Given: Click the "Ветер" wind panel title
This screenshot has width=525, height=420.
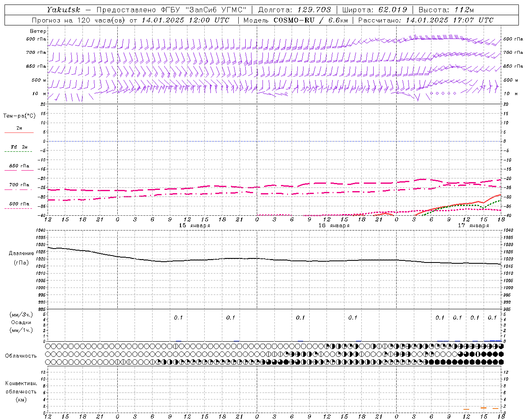Looking at the screenshot, I should coord(38,31).
